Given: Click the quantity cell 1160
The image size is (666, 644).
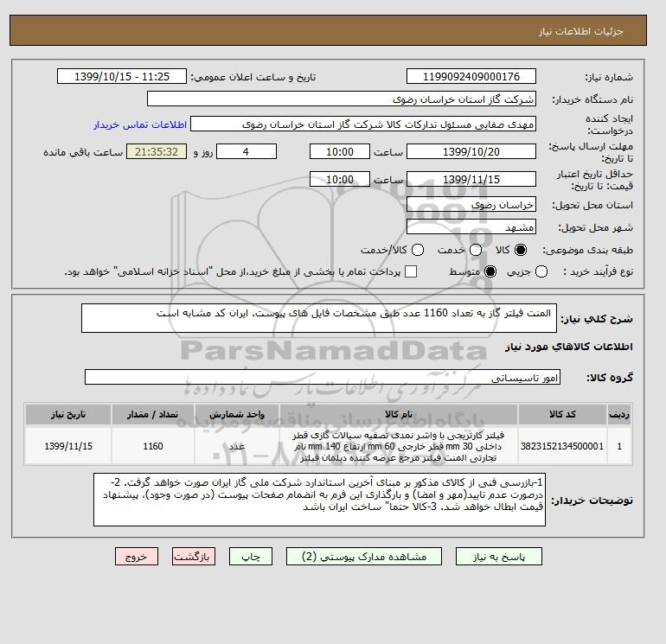Looking at the screenshot, I should 153,446.
